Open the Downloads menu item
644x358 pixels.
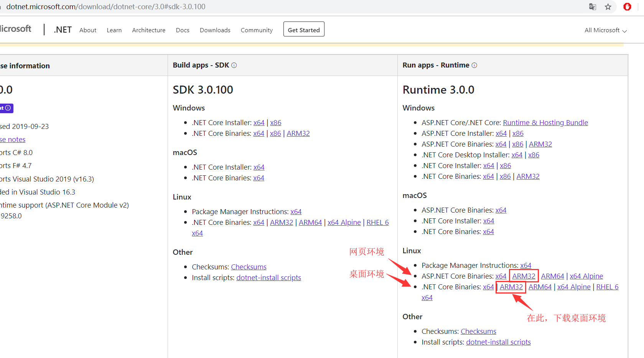[215, 30]
